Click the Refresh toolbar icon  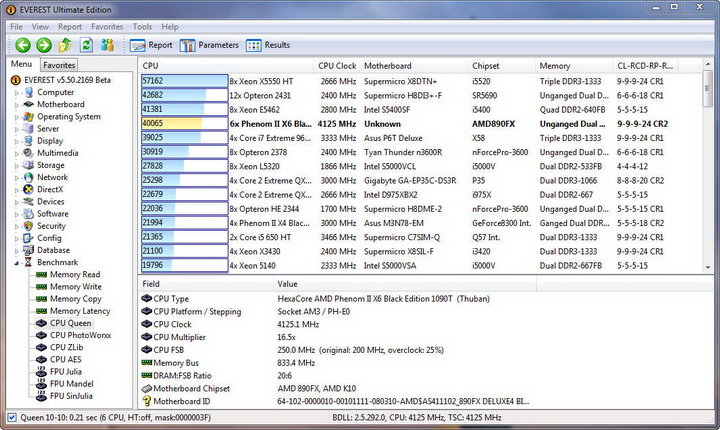pyautogui.click(x=86, y=45)
